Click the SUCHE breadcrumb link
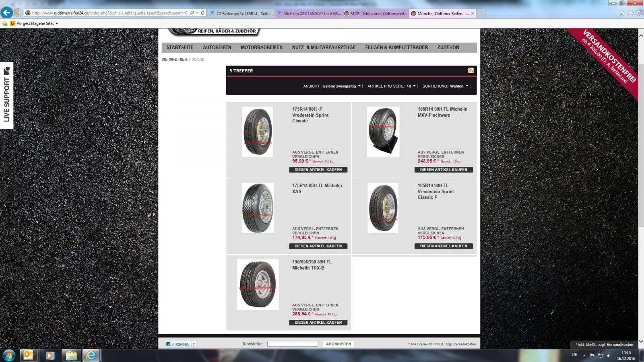The height and width of the screenshot is (362, 644). click(198, 60)
